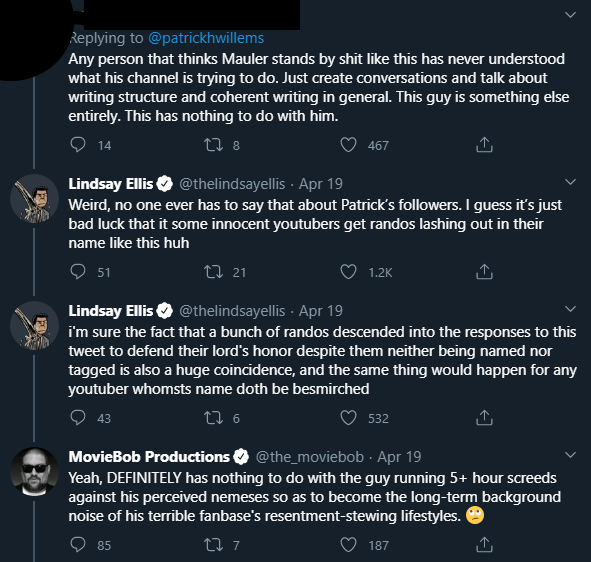Screen dimensions: 591x562
Task: Like the tweet with 532 likes
Action: (348, 418)
